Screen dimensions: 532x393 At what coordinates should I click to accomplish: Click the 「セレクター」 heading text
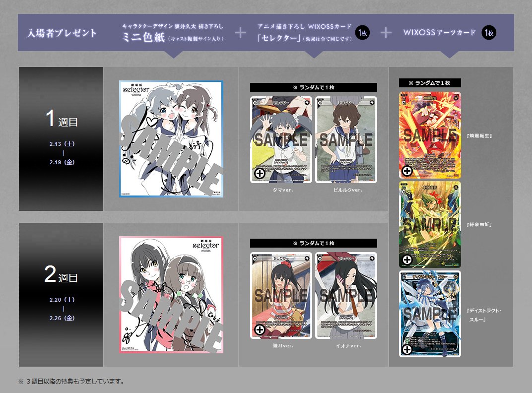point(279,38)
